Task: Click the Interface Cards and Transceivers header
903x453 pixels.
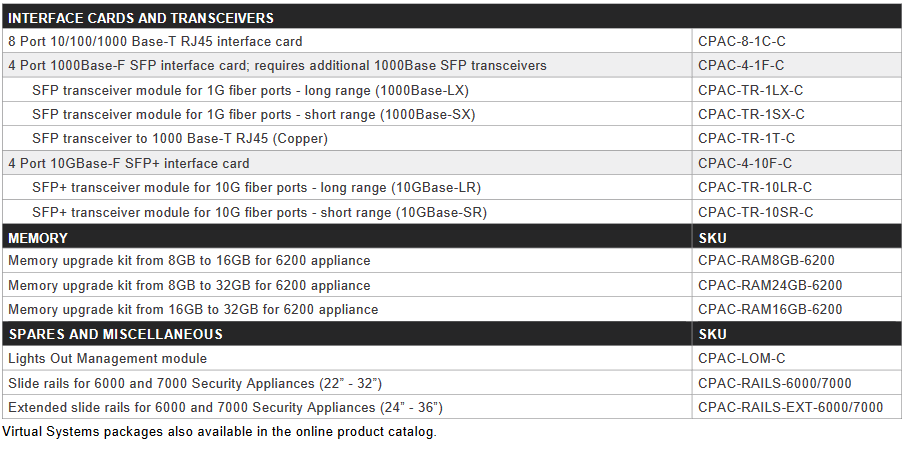Action: tap(140, 18)
